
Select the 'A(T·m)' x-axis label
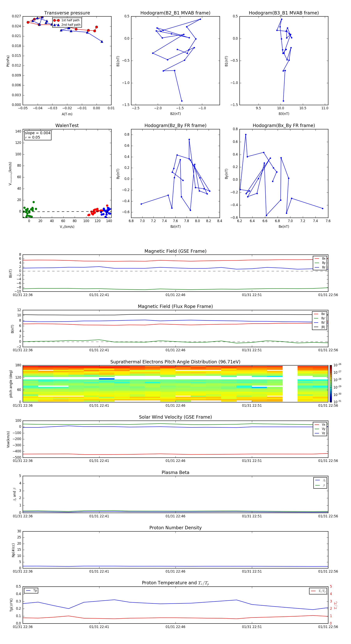tap(67, 114)
